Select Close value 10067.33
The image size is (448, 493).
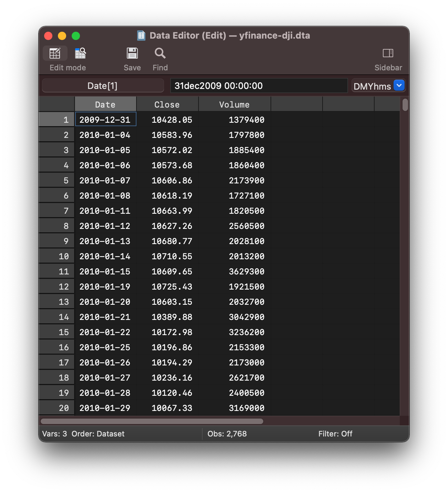tap(168, 408)
